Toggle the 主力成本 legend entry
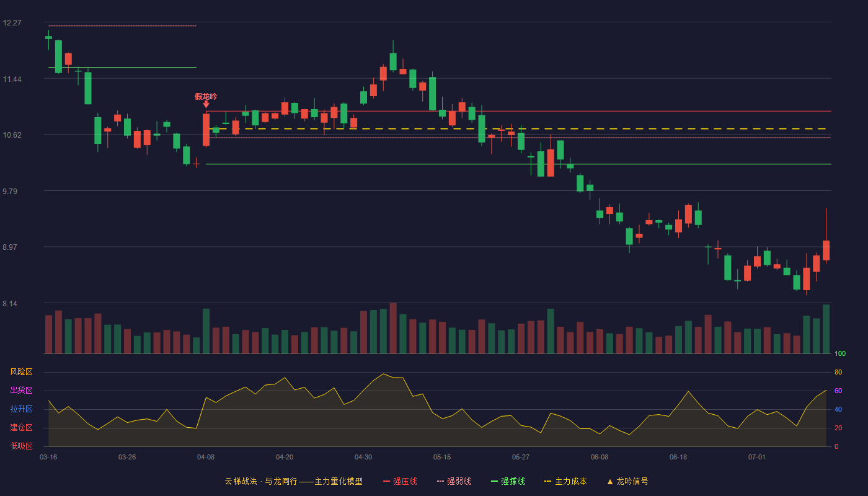Viewport: 868px width, 496px height. [x=565, y=481]
